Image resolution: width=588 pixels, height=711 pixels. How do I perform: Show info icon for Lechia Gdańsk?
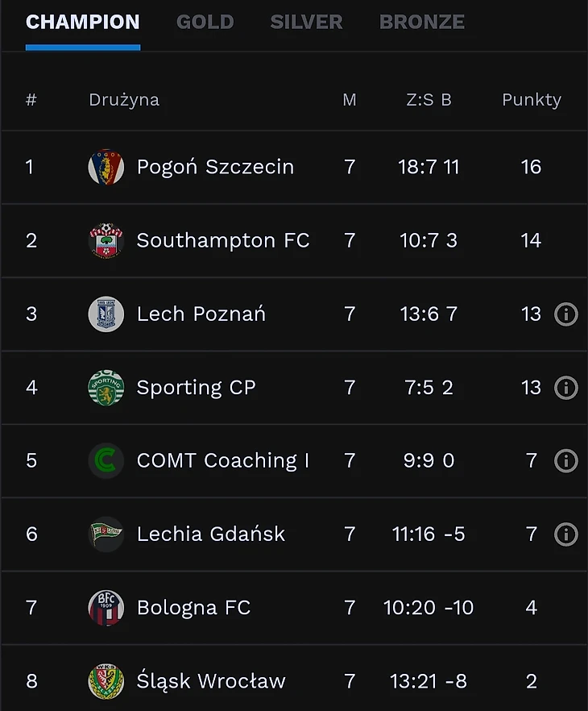566,534
